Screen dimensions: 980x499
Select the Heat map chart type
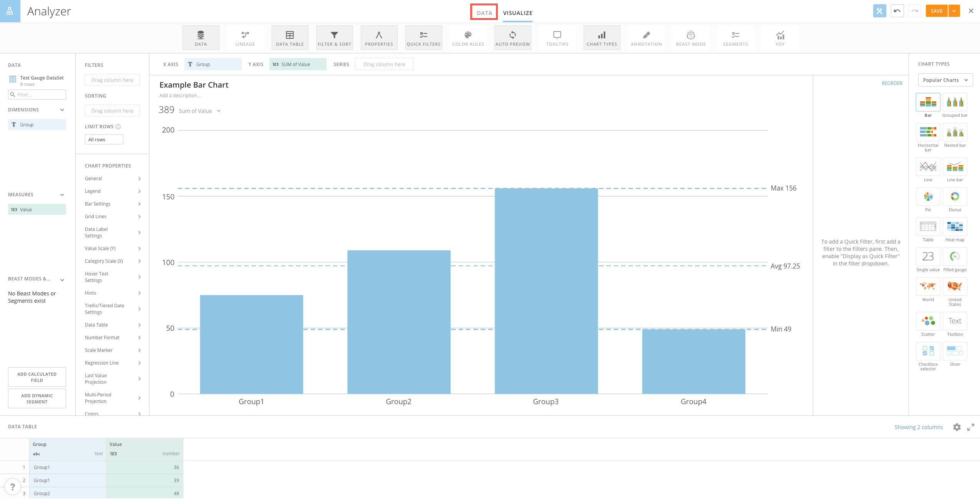(x=955, y=227)
